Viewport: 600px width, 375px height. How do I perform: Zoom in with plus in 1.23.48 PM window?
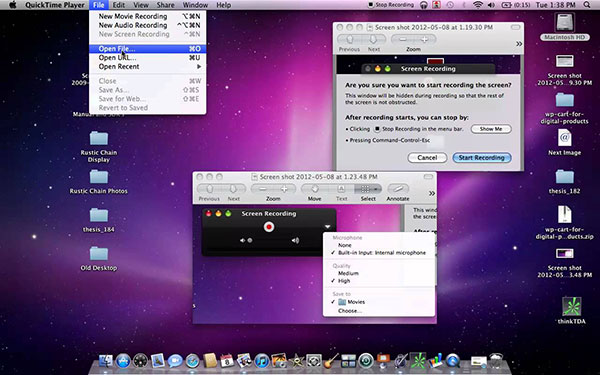click(284, 189)
